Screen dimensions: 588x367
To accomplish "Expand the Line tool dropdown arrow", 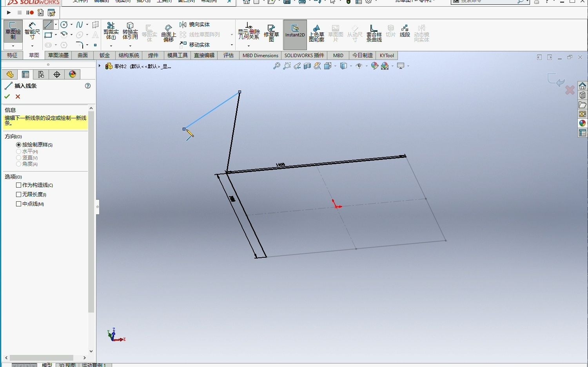I will click(56, 25).
